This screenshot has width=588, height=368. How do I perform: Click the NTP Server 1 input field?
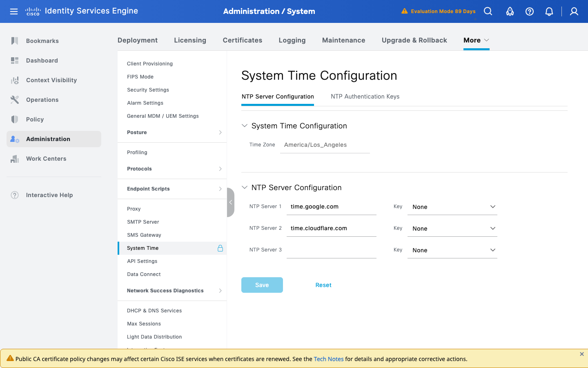point(332,207)
